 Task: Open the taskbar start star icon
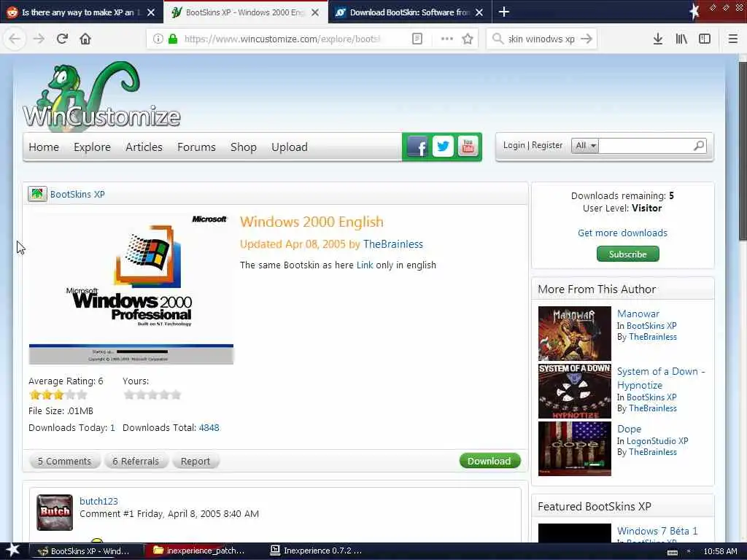(x=13, y=550)
